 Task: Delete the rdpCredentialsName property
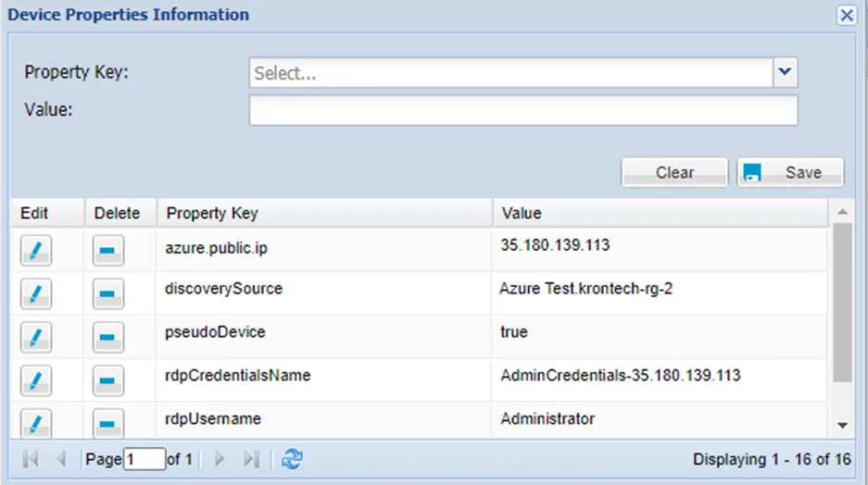coord(108,380)
